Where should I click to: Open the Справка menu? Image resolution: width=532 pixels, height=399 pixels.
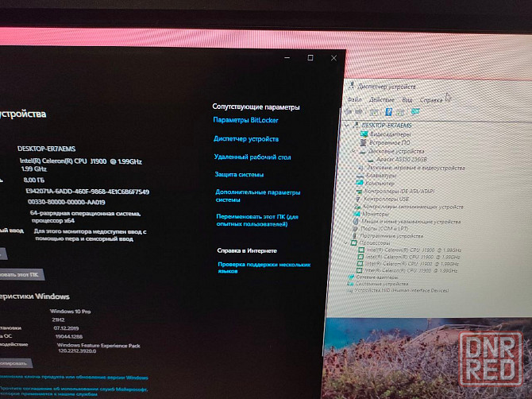click(431, 100)
